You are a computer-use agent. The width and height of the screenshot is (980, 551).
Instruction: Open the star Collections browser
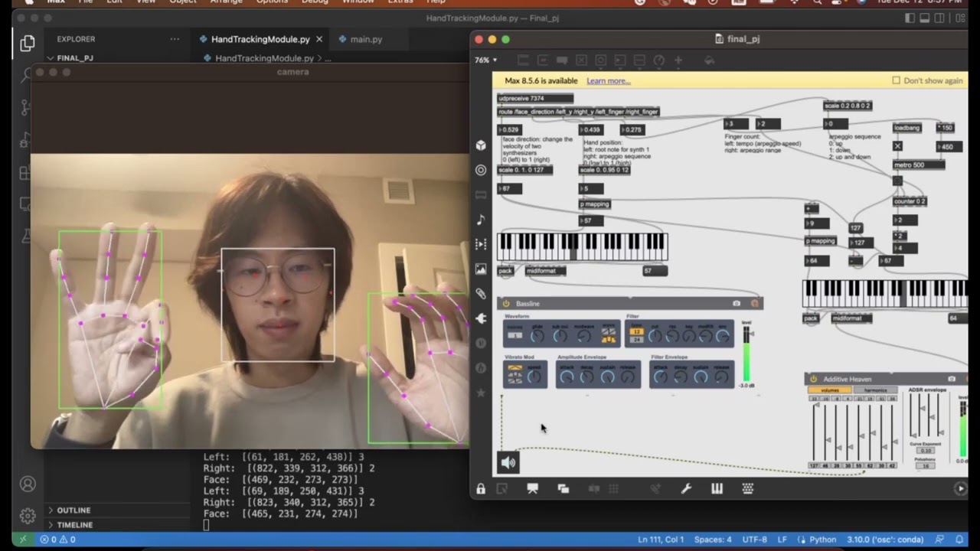point(481,393)
